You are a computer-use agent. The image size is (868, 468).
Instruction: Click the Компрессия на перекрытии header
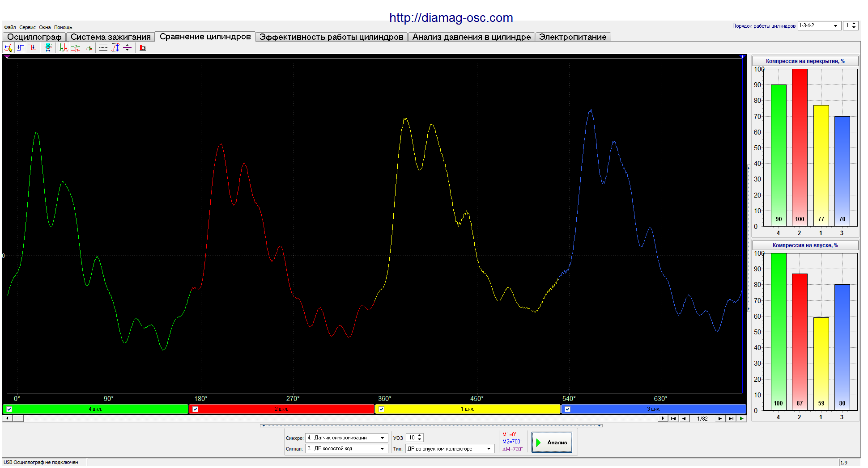[x=805, y=61]
